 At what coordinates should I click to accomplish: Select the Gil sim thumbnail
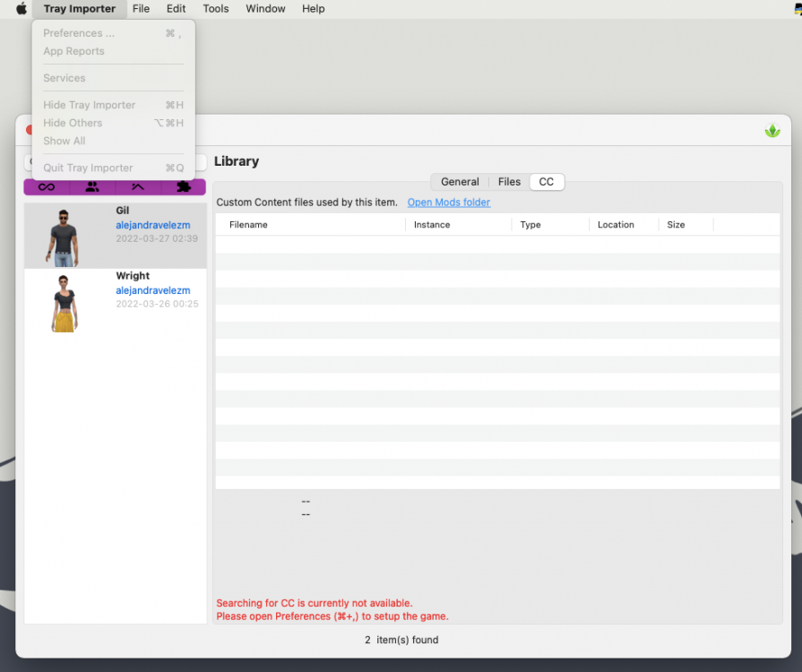pos(64,237)
